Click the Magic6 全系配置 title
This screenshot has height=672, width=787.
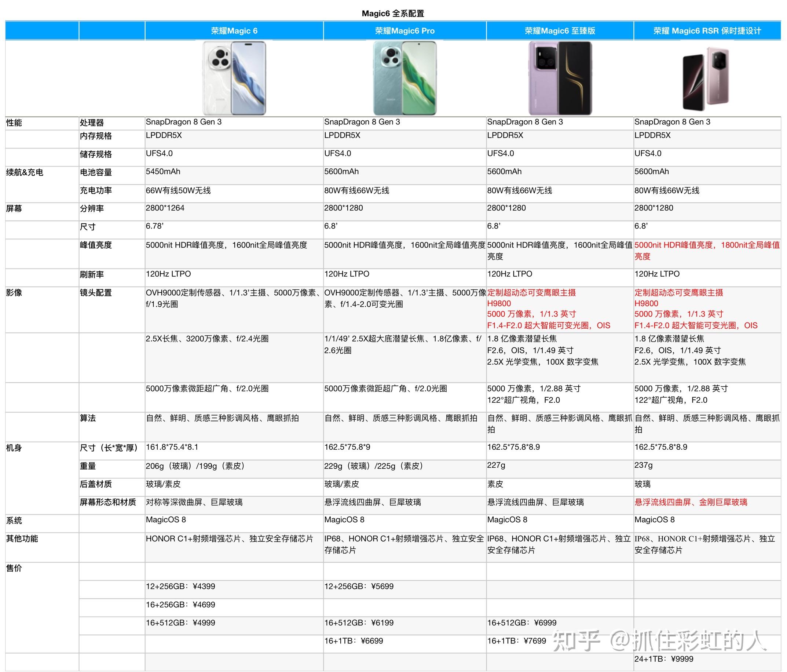[x=393, y=13]
